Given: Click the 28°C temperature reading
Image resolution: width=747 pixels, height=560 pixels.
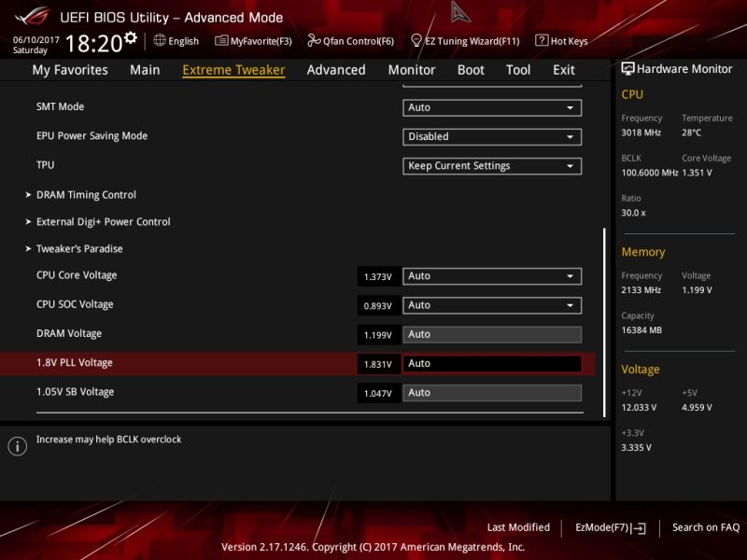Looking at the screenshot, I should click(x=691, y=133).
